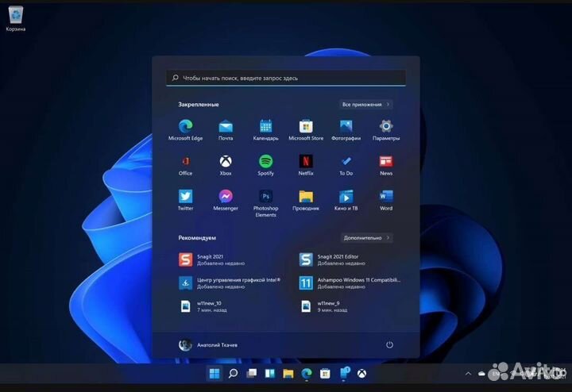The height and width of the screenshot is (392, 572).
Task: Click the power button icon
Action: [x=389, y=344]
